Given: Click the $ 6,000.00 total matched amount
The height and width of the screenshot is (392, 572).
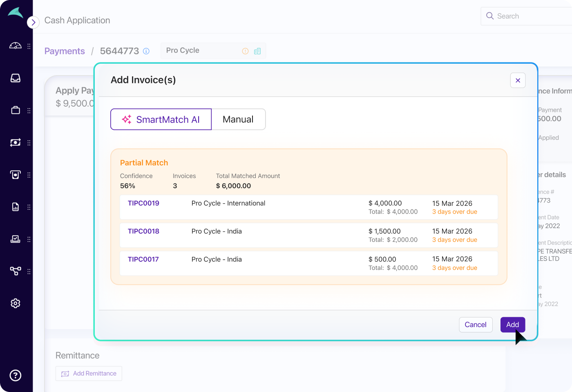Looking at the screenshot, I should [233, 186].
